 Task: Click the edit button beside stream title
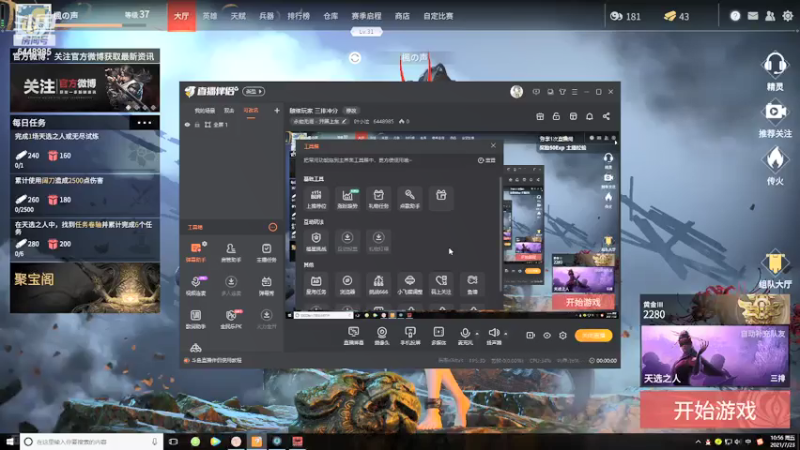click(351, 110)
